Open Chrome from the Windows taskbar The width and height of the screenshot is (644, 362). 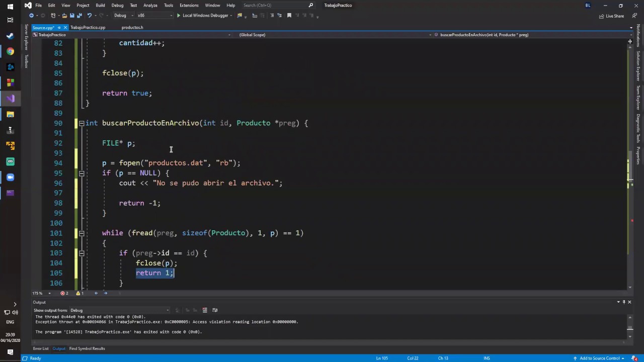tap(10, 51)
